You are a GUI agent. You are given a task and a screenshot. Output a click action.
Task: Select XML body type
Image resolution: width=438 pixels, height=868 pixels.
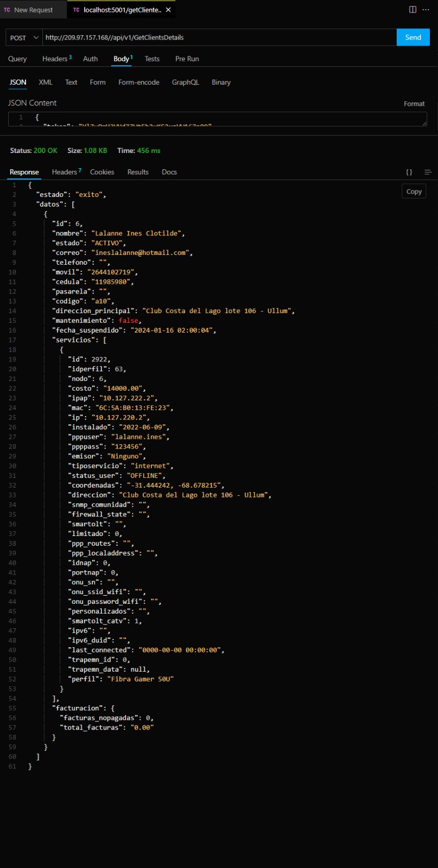46,82
